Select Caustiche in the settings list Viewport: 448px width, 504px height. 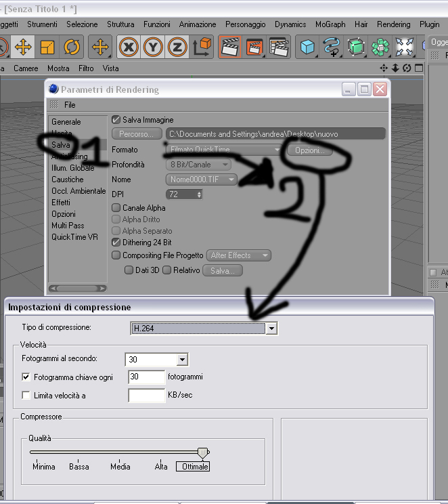click(68, 180)
